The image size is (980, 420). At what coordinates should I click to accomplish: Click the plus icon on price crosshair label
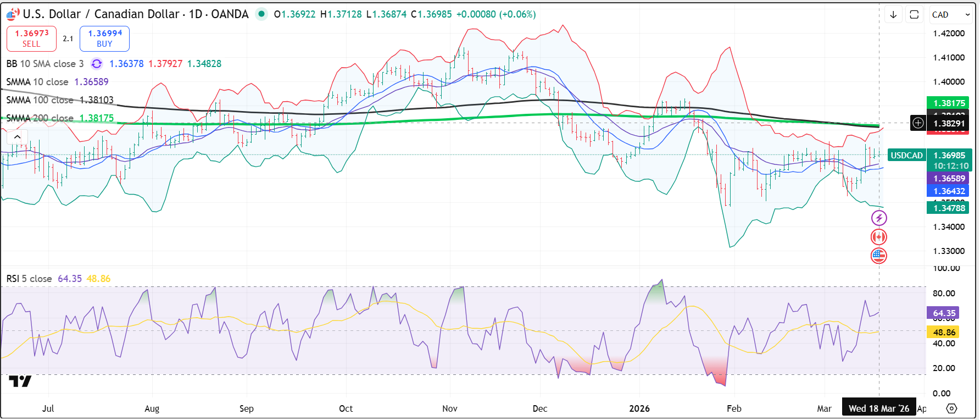pos(918,123)
